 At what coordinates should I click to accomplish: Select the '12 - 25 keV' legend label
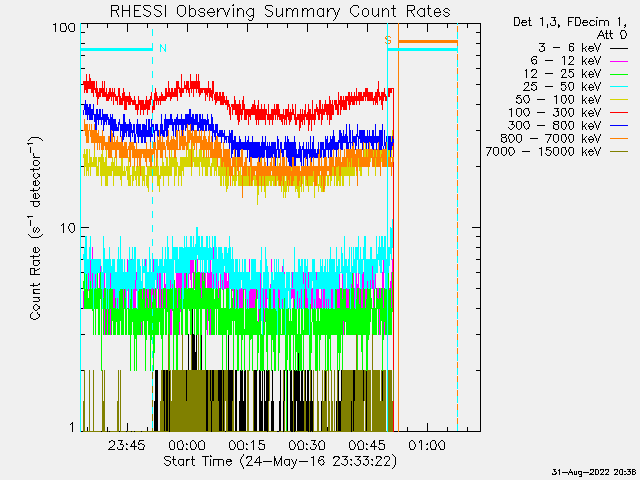point(562,74)
